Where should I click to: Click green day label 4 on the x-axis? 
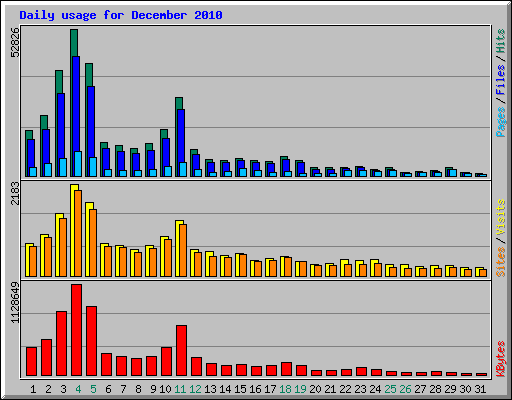click(x=78, y=389)
